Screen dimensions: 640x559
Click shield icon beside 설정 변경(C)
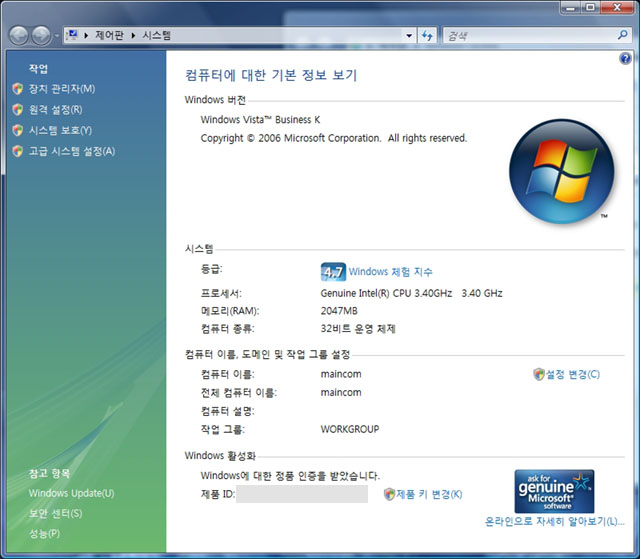pos(539,374)
